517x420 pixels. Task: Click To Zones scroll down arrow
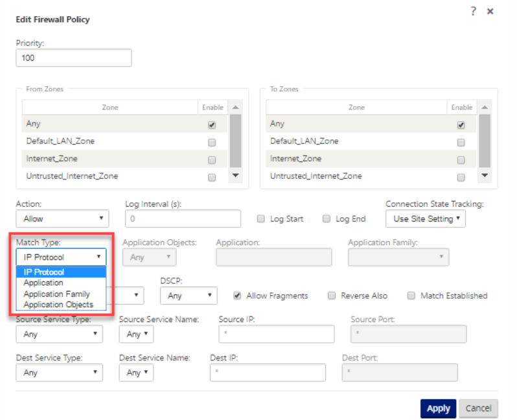[485, 175]
